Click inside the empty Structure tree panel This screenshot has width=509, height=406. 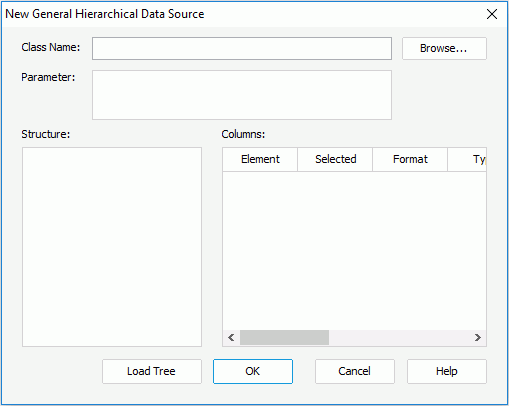[x=112, y=247]
